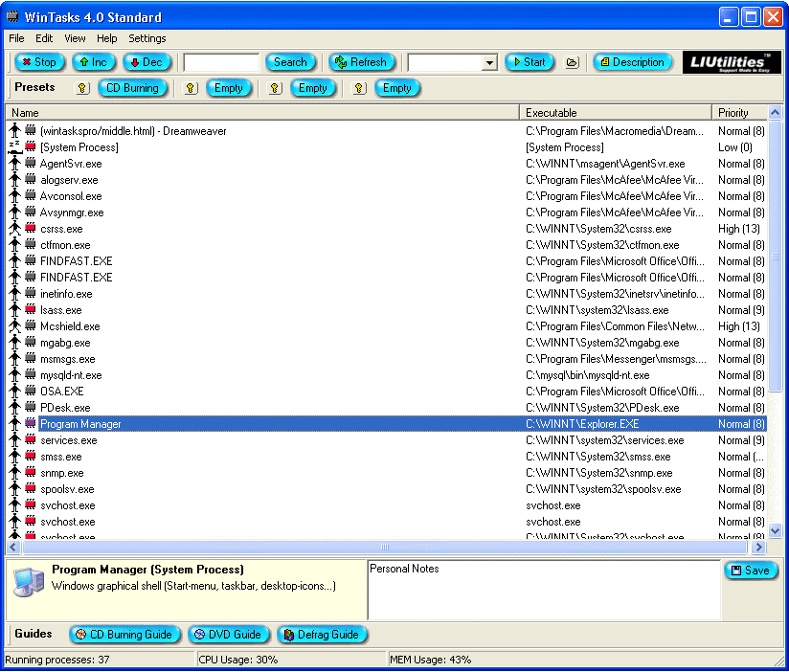Click the C:\mysql\bin\mysqld-nt.exe path
This screenshot has width=789, height=672.
(587, 375)
